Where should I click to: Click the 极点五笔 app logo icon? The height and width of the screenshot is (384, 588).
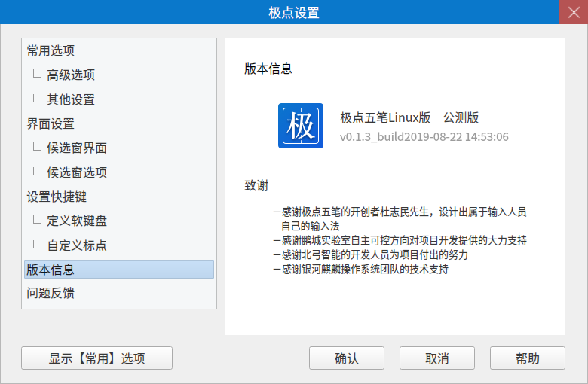point(301,126)
